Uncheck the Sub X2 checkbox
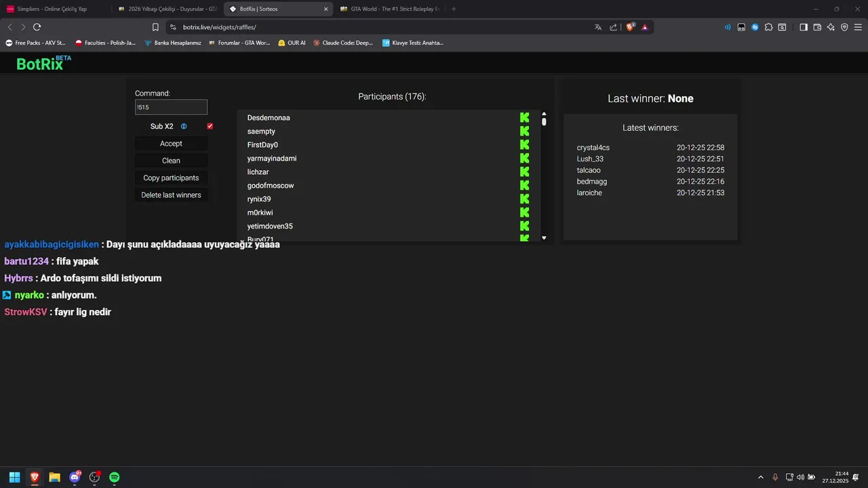Screen dimensions: 868x488 [210, 126]
